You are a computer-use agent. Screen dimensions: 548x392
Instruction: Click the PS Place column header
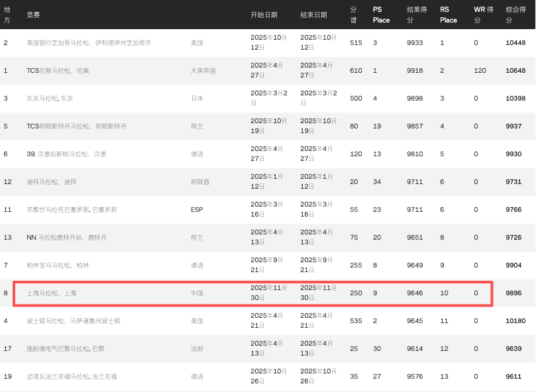[x=381, y=15]
